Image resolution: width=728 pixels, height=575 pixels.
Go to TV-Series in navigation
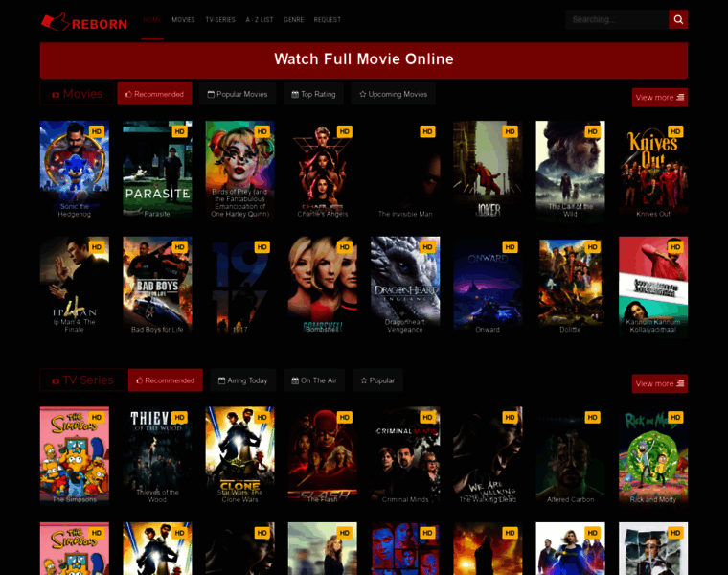[x=220, y=20]
